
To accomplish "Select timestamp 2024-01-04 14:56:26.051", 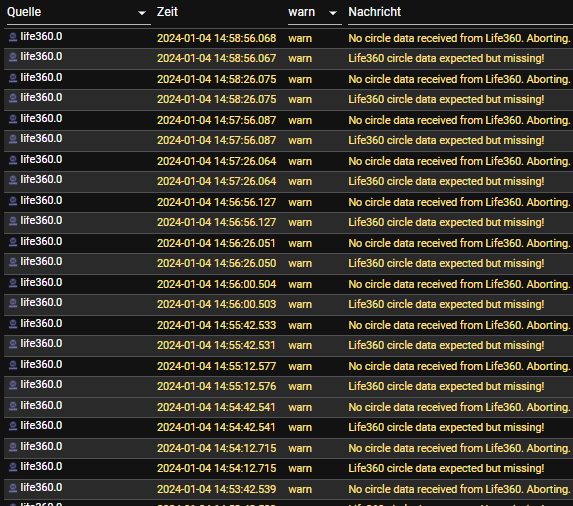I will [x=216, y=243].
